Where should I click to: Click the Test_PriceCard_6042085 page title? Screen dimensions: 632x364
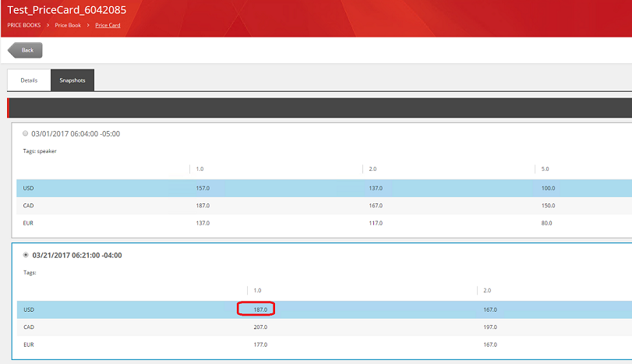tap(66, 9)
